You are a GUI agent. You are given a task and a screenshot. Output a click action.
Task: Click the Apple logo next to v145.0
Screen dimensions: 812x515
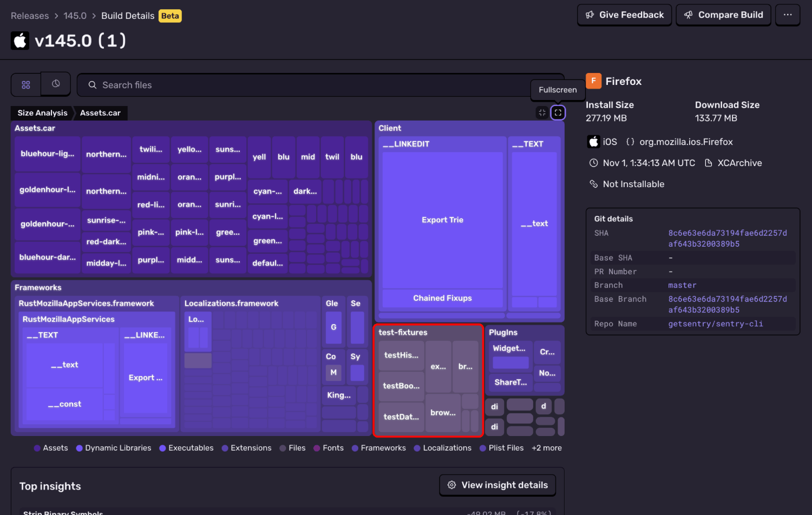(21, 41)
